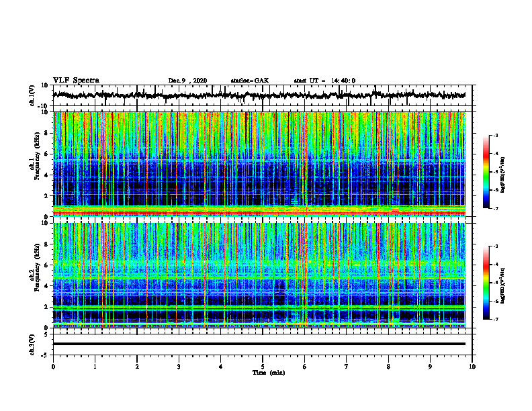Click the ch.2 spectrogram color scale bar
Screen dimensions: 532x411
[x=486, y=283]
